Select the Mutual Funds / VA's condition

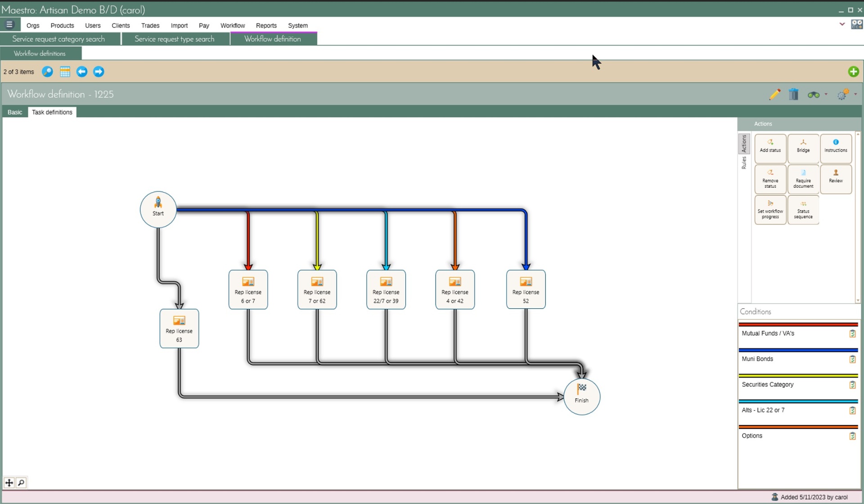(x=798, y=333)
